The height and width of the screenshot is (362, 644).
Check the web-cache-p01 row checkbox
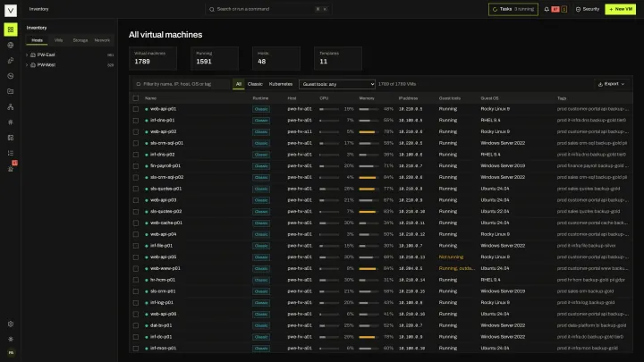coord(136,223)
